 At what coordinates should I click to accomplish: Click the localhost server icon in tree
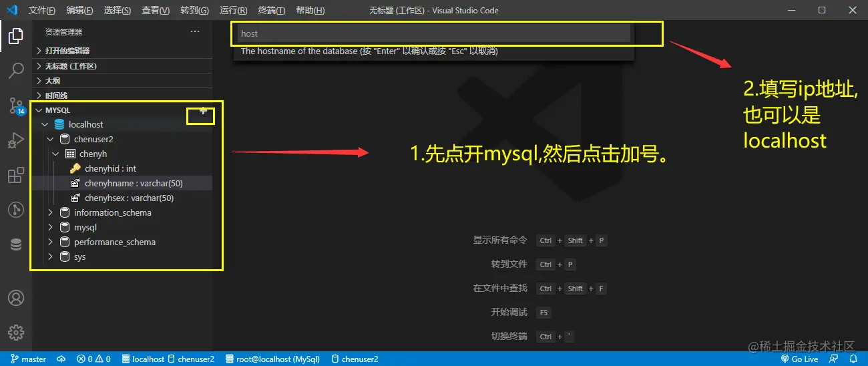pyautogui.click(x=59, y=124)
